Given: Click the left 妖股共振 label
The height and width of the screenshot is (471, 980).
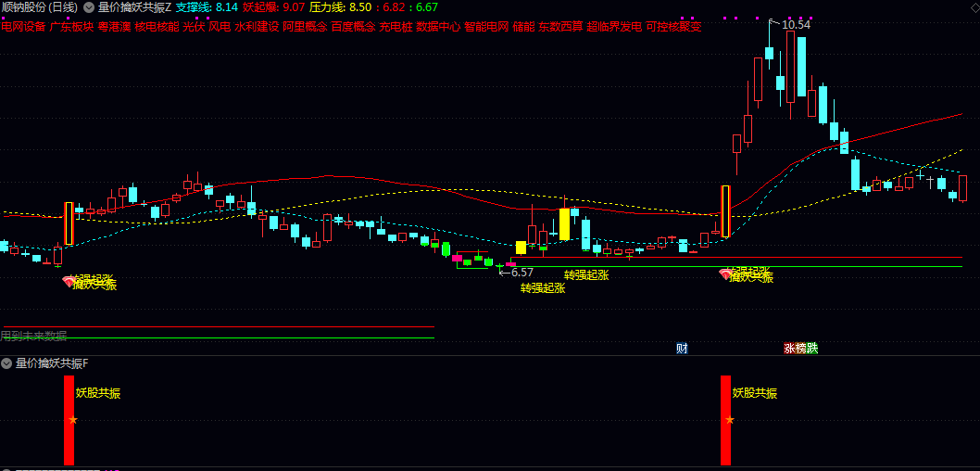Looking at the screenshot, I should (98, 393).
